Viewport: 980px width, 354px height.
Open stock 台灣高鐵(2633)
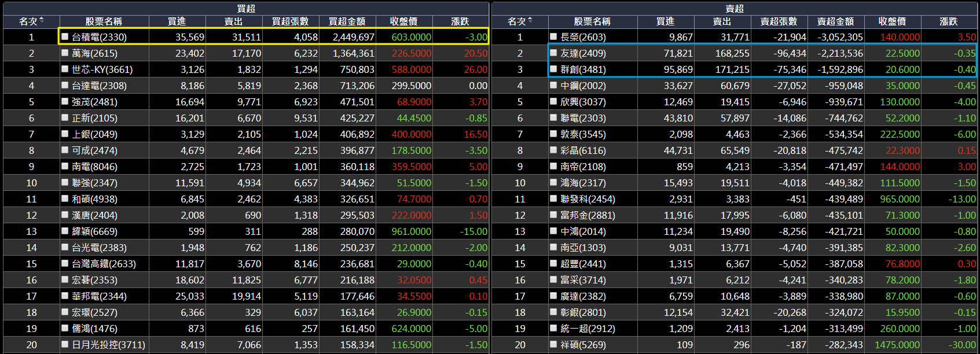[x=104, y=264]
